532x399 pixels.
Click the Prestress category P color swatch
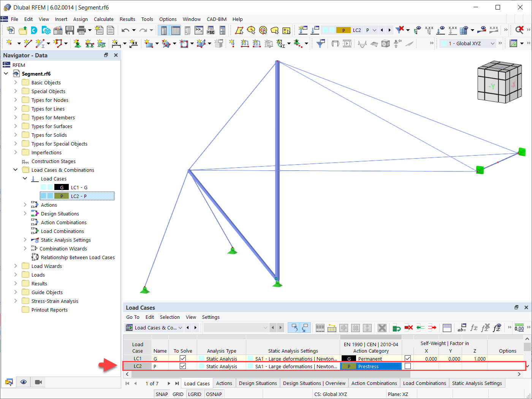[x=349, y=366]
